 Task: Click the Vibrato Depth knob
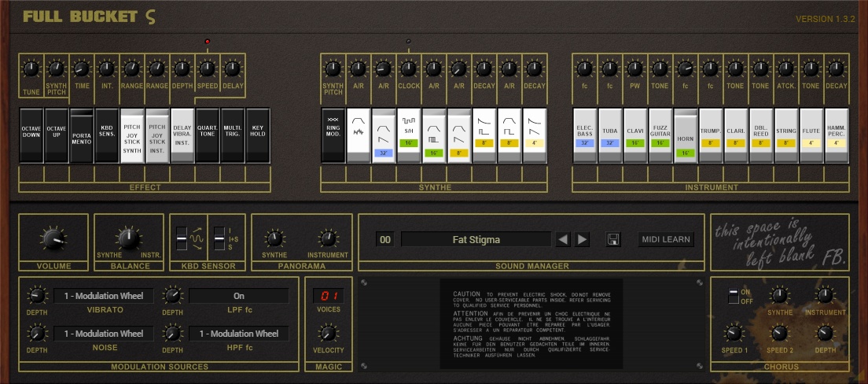point(36,295)
